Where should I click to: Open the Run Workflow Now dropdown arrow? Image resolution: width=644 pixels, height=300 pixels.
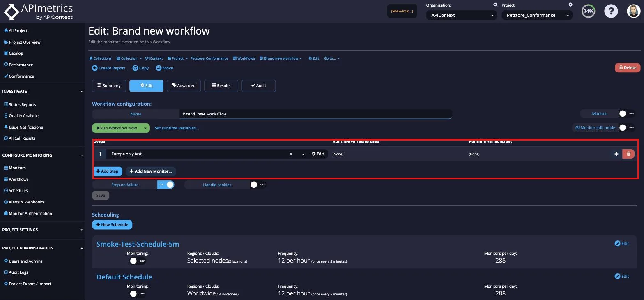(x=145, y=128)
